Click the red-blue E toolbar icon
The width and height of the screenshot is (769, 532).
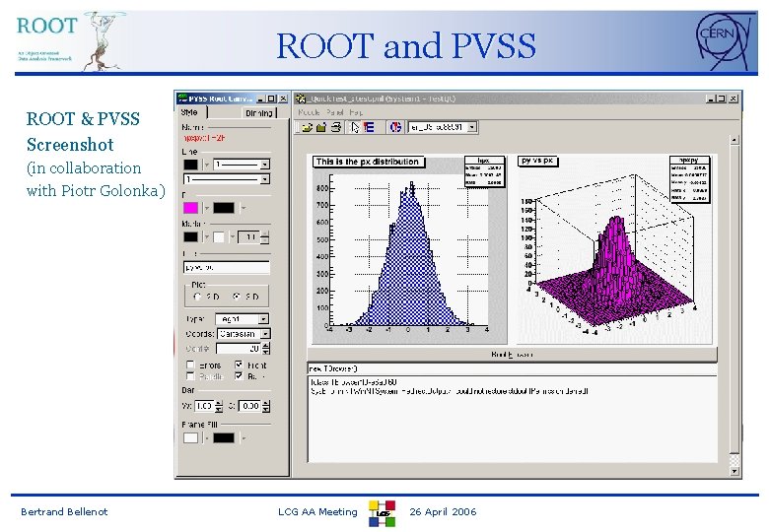tap(369, 128)
